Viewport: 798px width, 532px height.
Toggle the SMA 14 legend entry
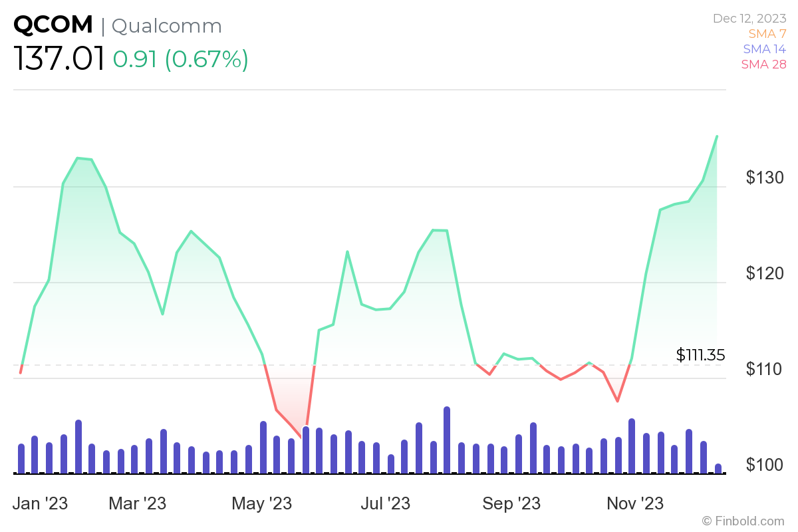(765, 49)
